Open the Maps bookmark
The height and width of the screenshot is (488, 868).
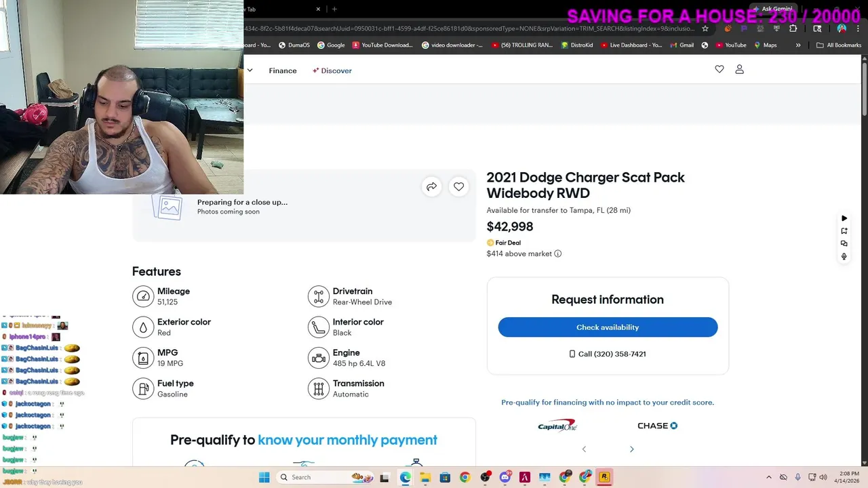point(766,45)
